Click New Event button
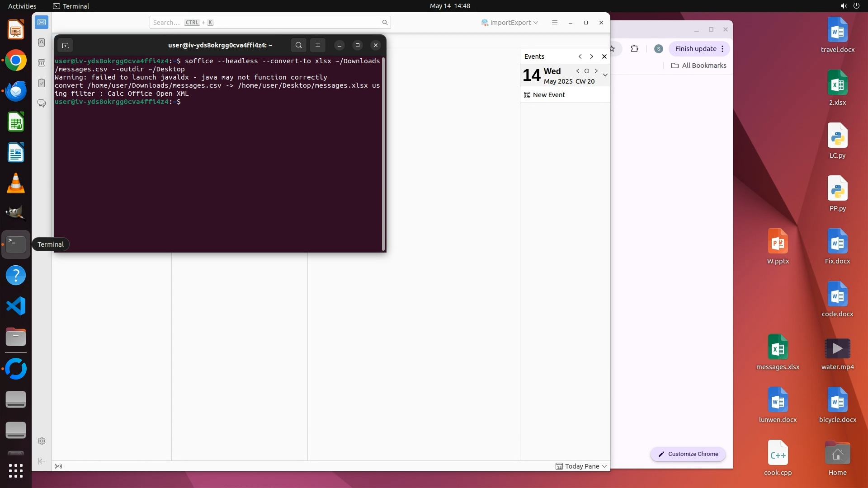This screenshot has width=868, height=488. [x=545, y=95]
